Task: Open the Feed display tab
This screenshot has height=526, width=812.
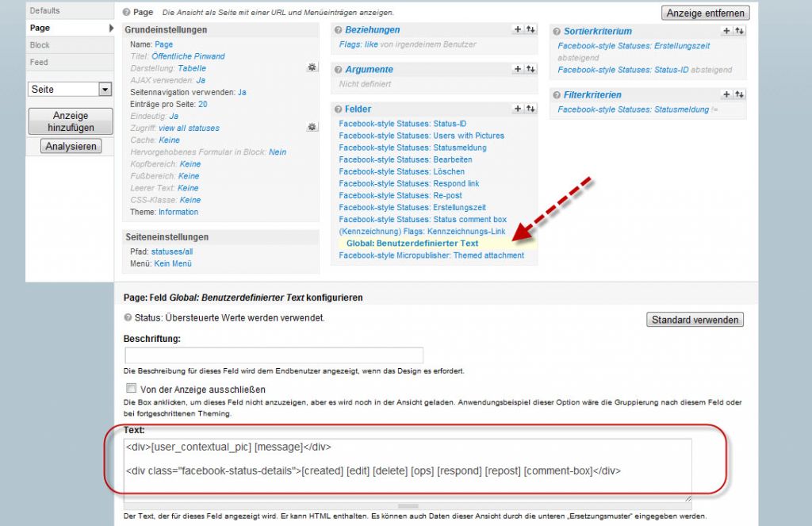Action: (x=39, y=62)
